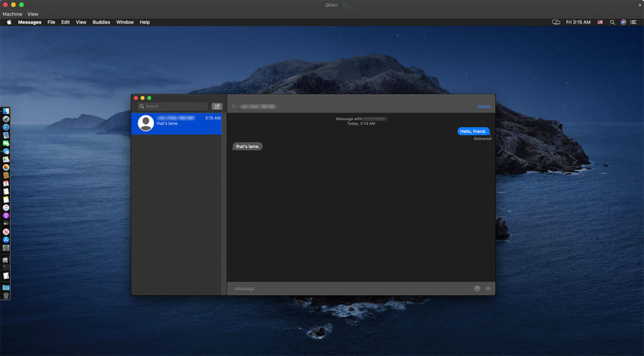Open Notification Center list icon

[633, 23]
